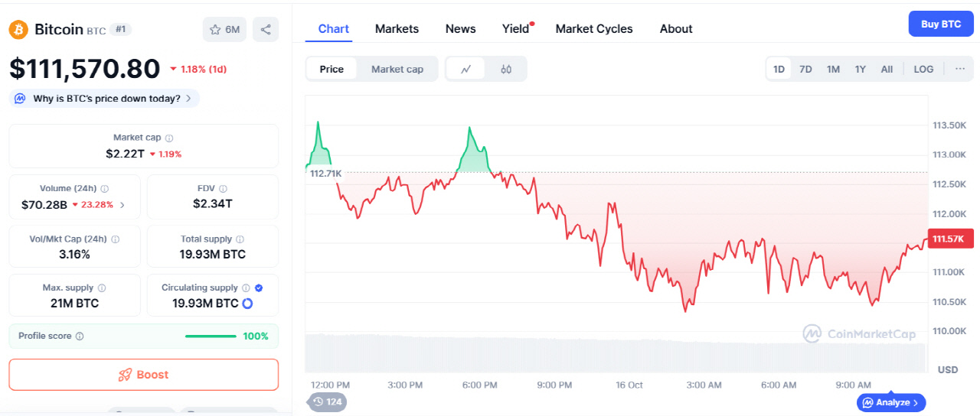Click the Buy BTC button
Viewport: 980px width, 416px height.
coord(941,24)
